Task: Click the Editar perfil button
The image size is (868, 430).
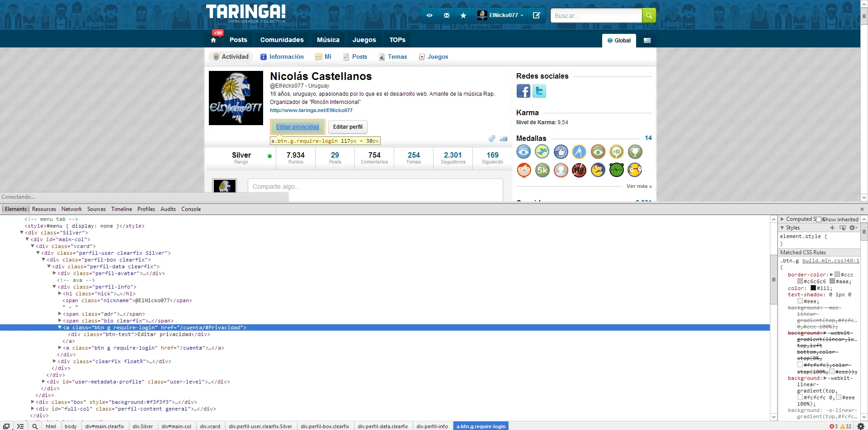Action: click(348, 127)
